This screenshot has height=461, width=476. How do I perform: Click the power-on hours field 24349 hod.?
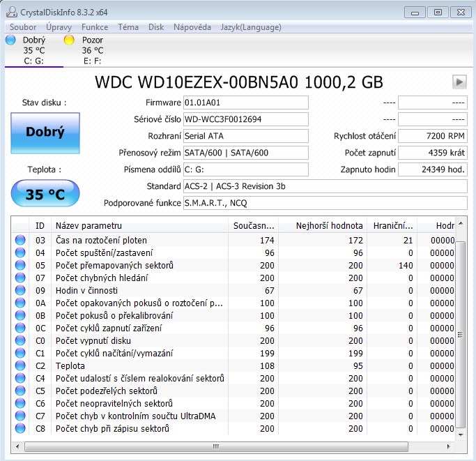(433, 169)
